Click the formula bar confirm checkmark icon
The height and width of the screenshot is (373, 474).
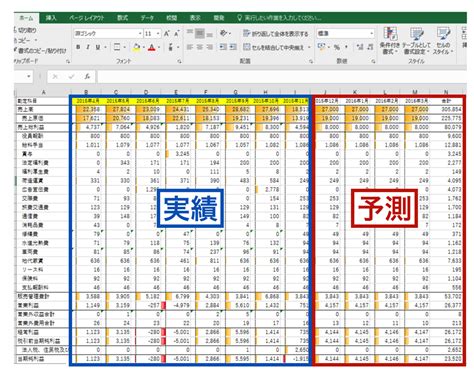coord(71,77)
